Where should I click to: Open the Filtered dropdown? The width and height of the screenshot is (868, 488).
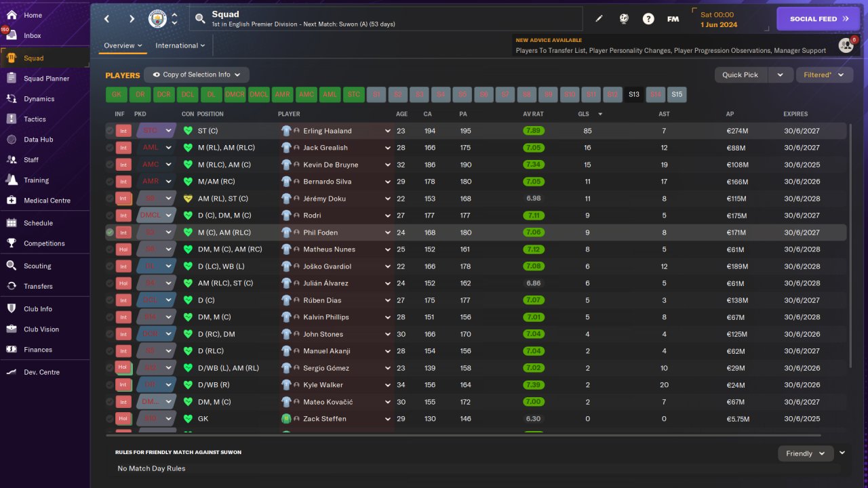pyautogui.click(x=824, y=75)
